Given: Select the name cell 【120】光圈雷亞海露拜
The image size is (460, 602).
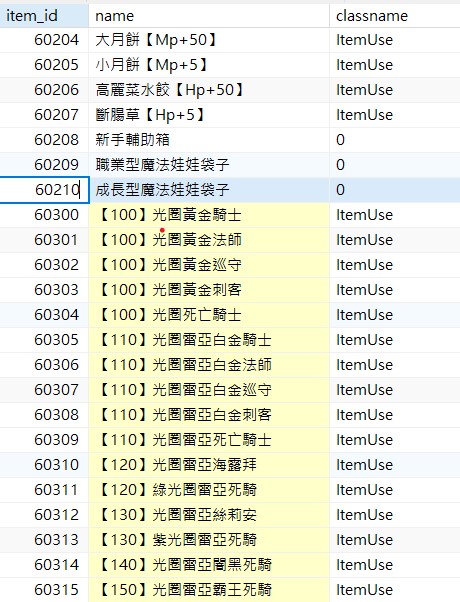Looking at the screenshot, I should (x=209, y=465).
